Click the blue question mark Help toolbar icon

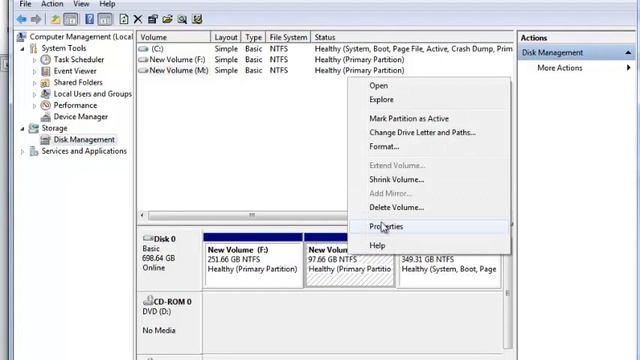(89, 19)
